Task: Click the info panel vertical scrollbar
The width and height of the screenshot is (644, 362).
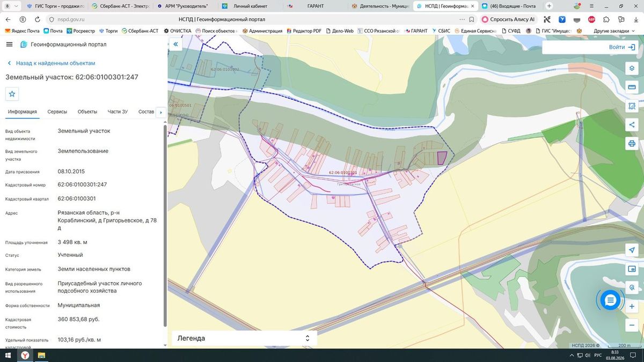Action: (165, 225)
